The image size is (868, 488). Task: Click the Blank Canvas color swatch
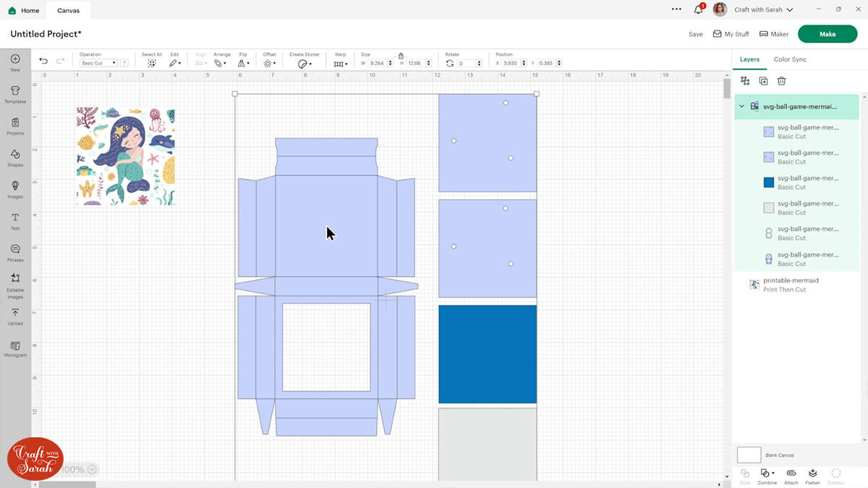tap(749, 455)
